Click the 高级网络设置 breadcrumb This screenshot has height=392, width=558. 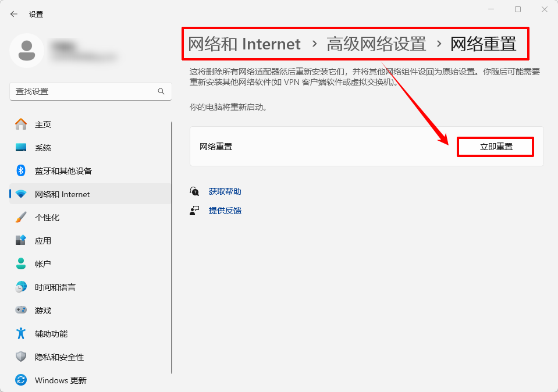[376, 44]
